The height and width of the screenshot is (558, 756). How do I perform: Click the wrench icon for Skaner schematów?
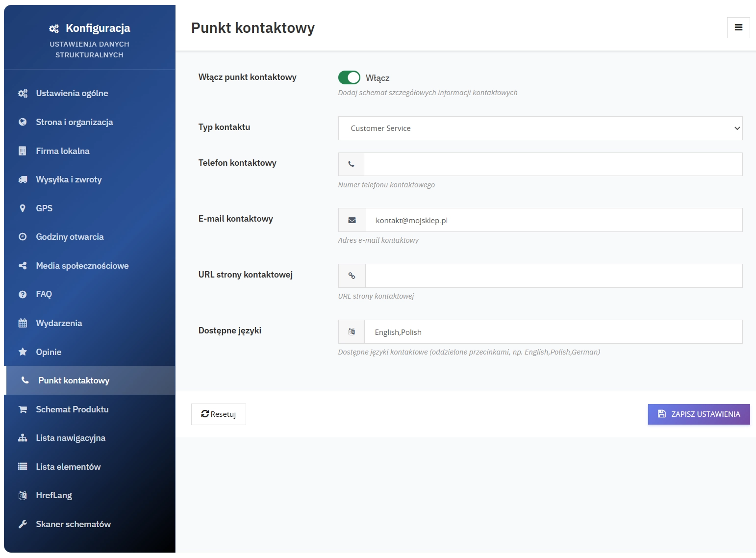click(x=23, y=524)
